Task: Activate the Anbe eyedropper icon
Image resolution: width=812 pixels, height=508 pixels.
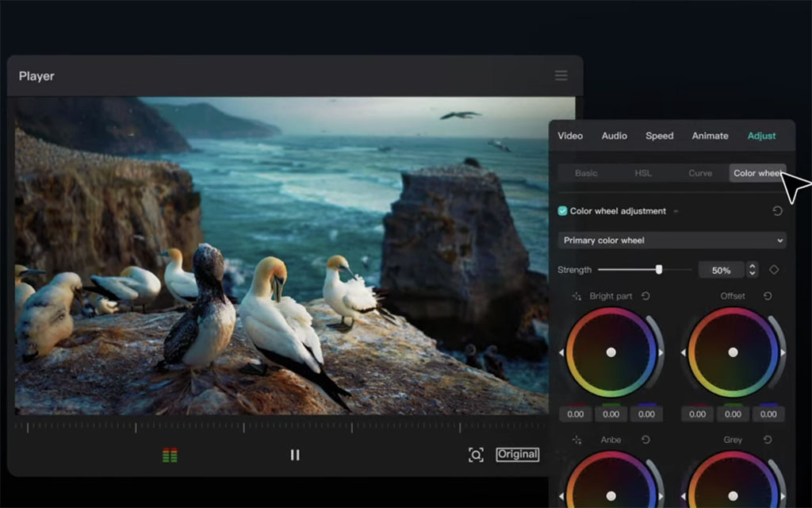Action: (x=576, y=440)
